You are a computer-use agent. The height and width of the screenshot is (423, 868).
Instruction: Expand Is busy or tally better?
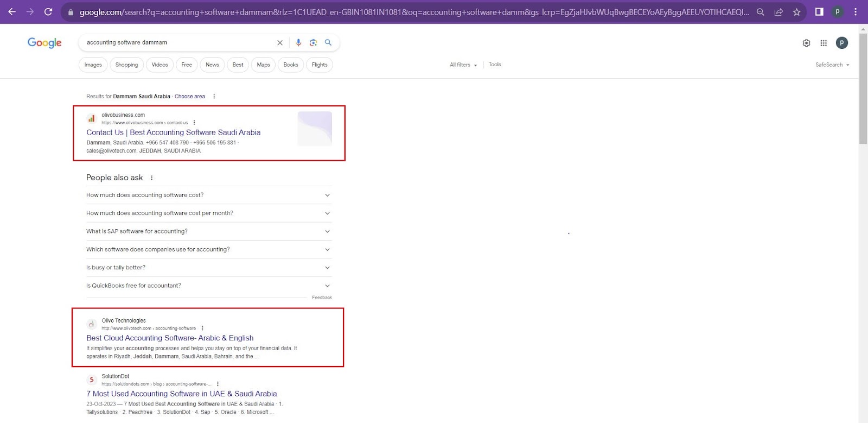point(209,267)
